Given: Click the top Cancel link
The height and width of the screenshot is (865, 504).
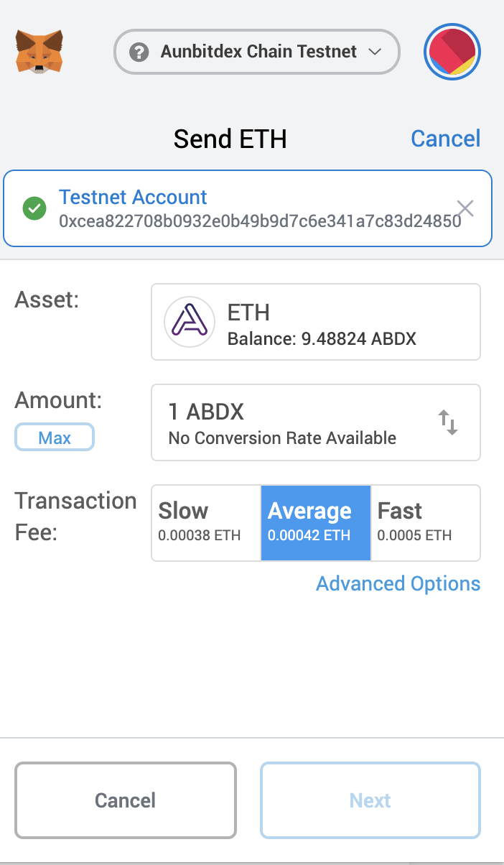Looking at the screenshot, I should (x=445, y=139).
